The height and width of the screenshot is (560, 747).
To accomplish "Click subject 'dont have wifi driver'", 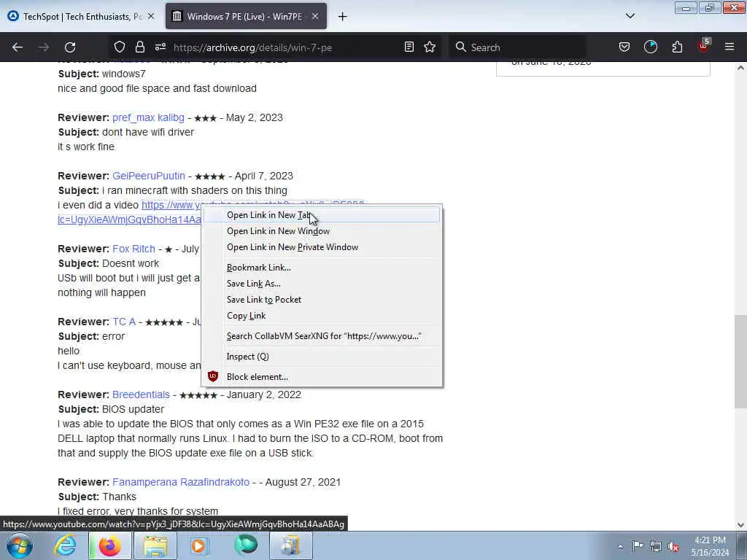I will tap(148, 132).
